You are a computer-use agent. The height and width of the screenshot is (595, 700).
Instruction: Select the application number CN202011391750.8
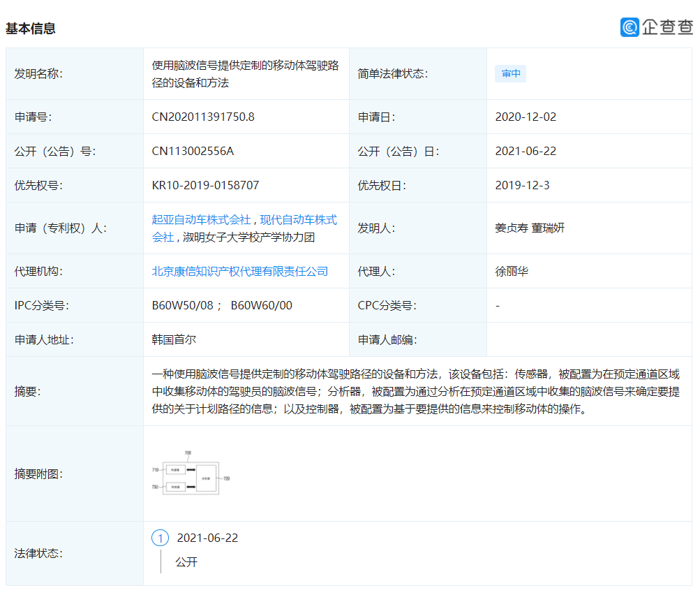point(203,117)
